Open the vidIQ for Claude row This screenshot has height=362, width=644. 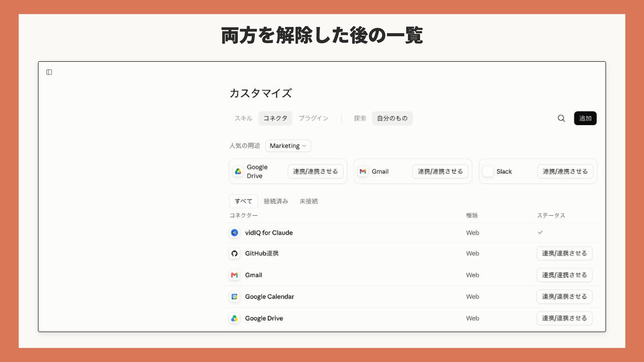pyautogui.click(x=413, y=233)
